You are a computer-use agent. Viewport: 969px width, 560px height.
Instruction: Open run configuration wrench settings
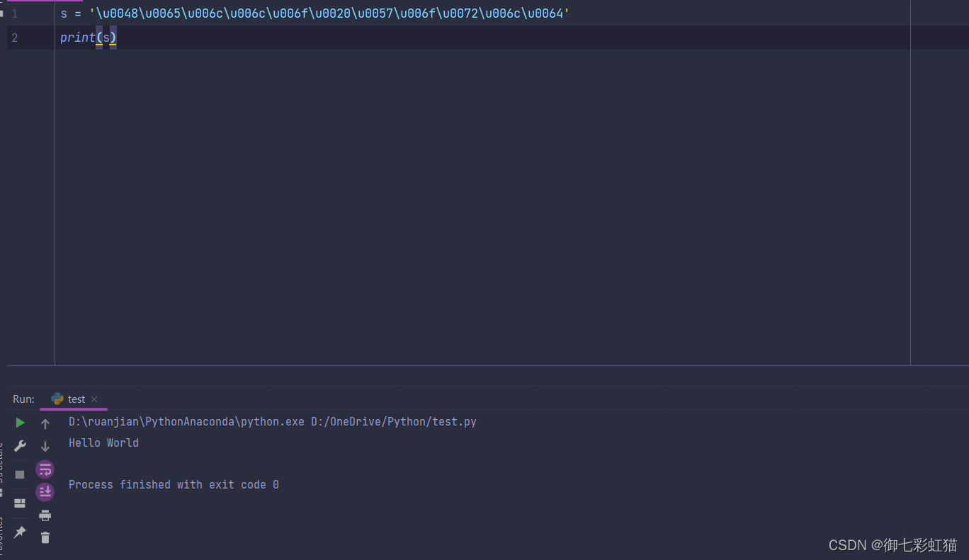pos(20,446)
